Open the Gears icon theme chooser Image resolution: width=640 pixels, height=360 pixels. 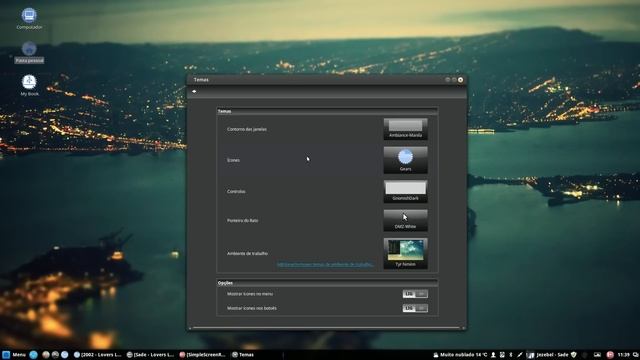(x=405, y=160)
